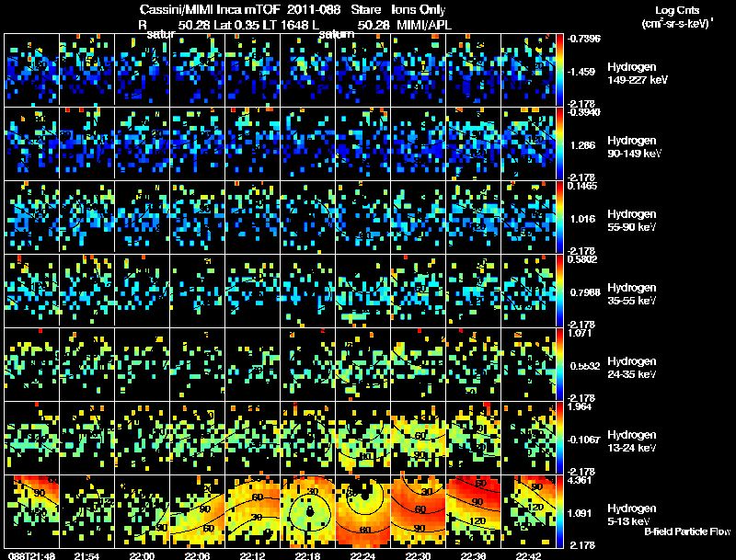The image size is (736, 560).
Task: Click the '21:54' time axis label
Action: 86,555
